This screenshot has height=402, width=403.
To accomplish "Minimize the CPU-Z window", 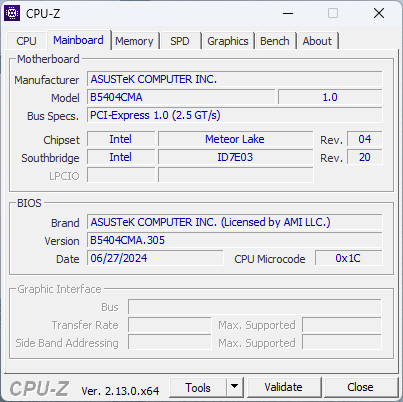I will [288, 13].
